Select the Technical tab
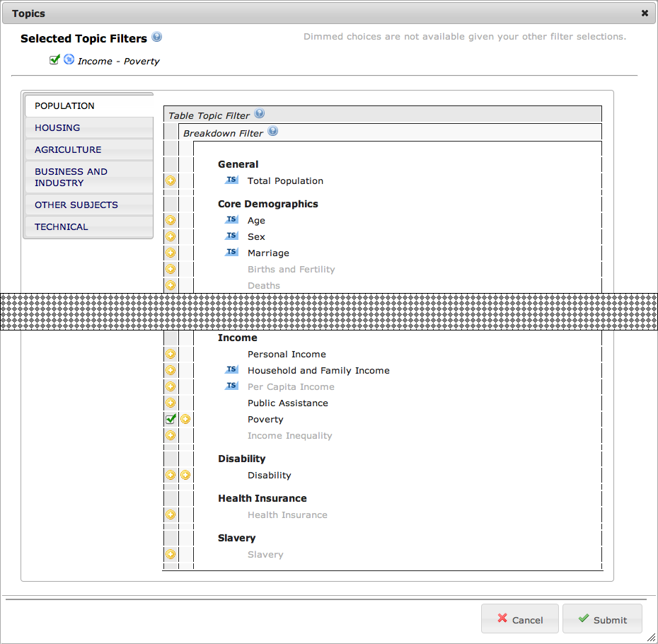The width and height of the screenshot is (658, 644). pos(62,227)
